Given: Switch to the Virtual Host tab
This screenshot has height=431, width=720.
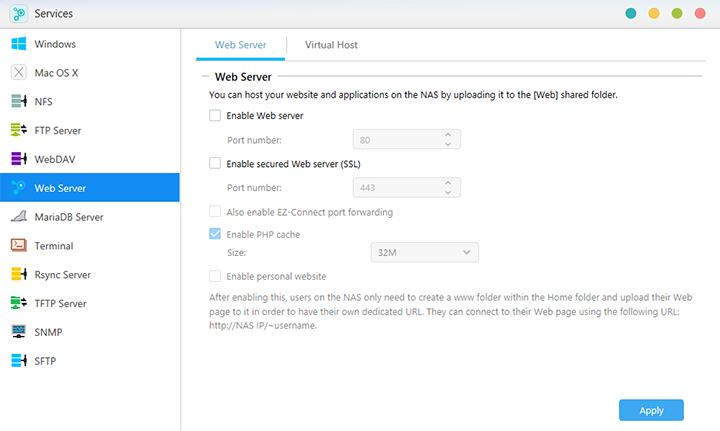Looking at the screenshot, I should click(331, 45).
